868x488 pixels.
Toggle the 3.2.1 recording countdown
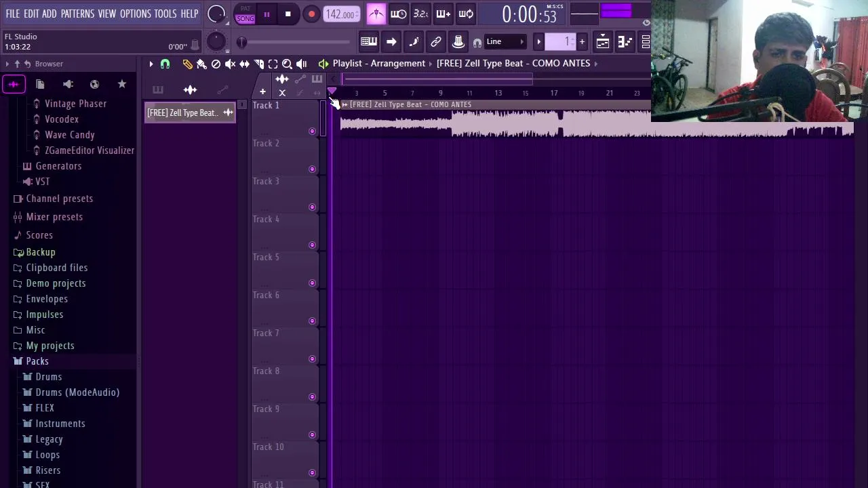[x=421, y=14]
